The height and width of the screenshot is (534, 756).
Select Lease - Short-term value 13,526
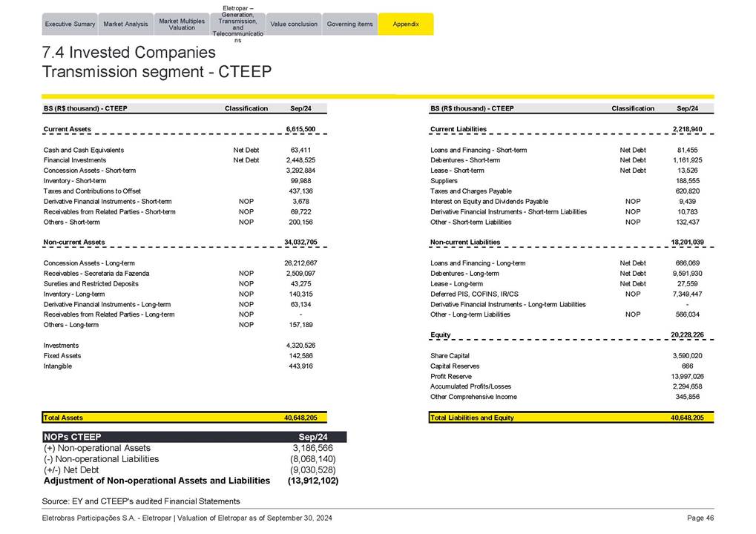(x=687, y=171)
